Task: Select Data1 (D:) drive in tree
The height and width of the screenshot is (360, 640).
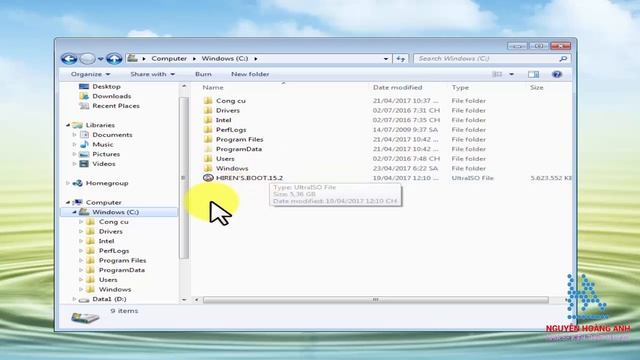Action: coord(109,299)
